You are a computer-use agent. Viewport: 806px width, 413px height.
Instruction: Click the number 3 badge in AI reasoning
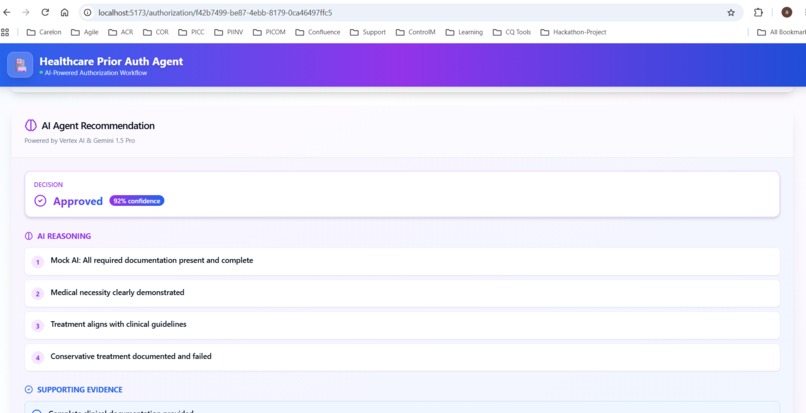click(x=38, y=326)
